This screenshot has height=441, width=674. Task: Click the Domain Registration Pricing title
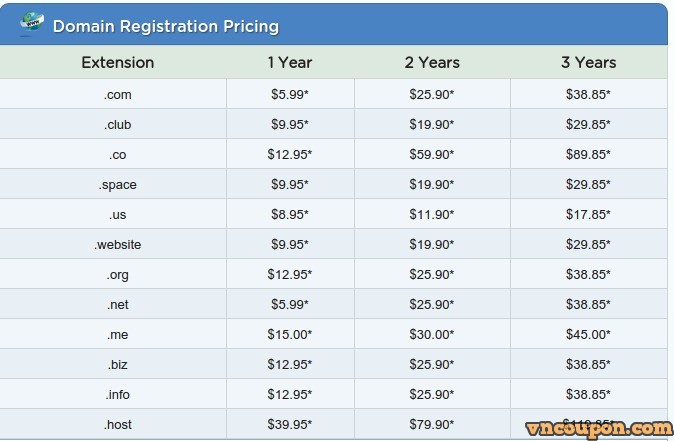pos(166,27)
